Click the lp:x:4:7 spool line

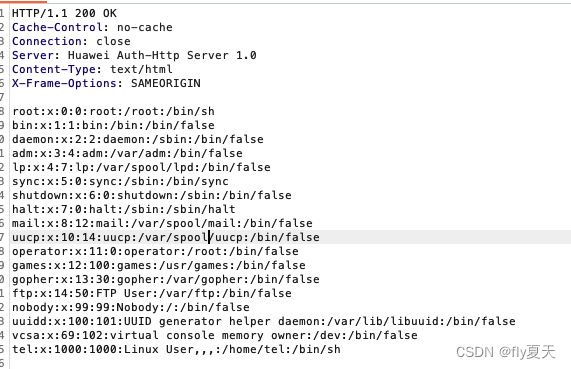(x=141, y=167)
